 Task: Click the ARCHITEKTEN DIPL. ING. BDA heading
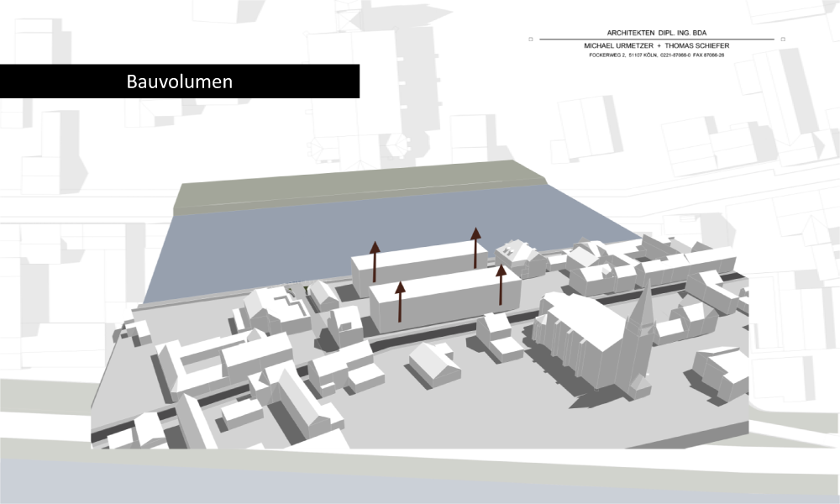tap(657, 32)
